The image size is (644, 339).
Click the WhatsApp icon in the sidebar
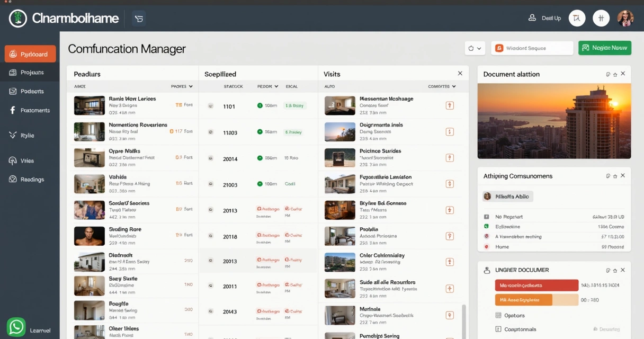pyautogui.click(x=16, y=327)
